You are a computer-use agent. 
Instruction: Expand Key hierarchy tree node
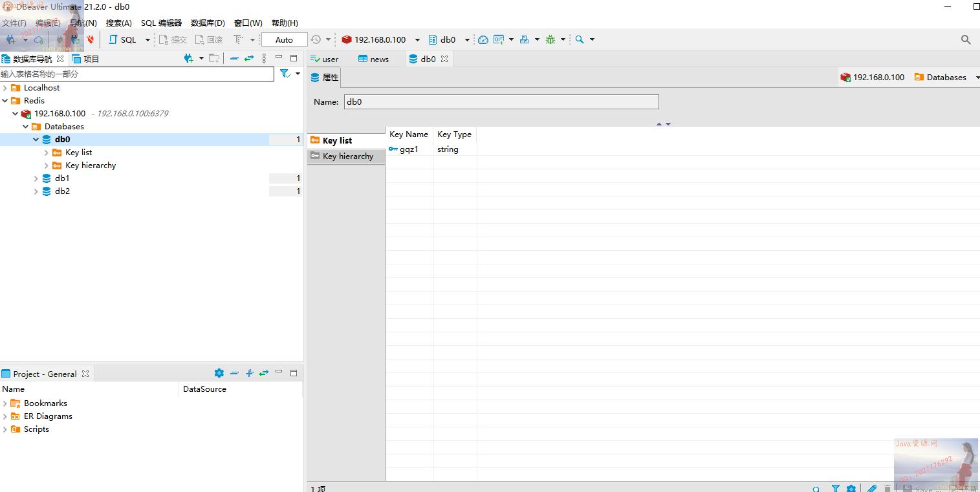[47, 166]
